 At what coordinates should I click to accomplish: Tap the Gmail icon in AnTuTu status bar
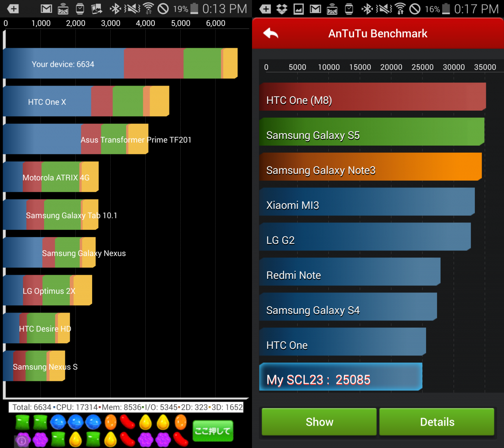point(315,9)
